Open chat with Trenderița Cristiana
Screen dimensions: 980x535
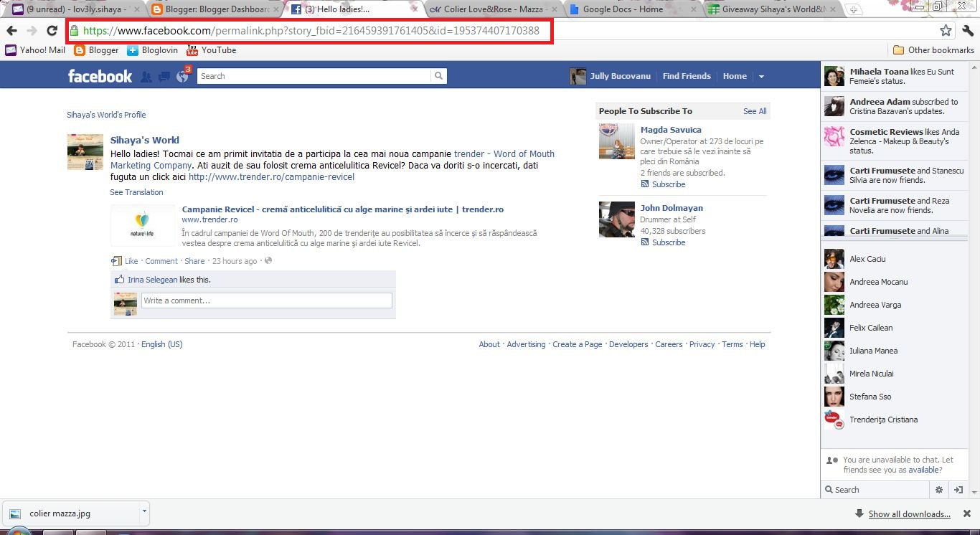[892, 420]
